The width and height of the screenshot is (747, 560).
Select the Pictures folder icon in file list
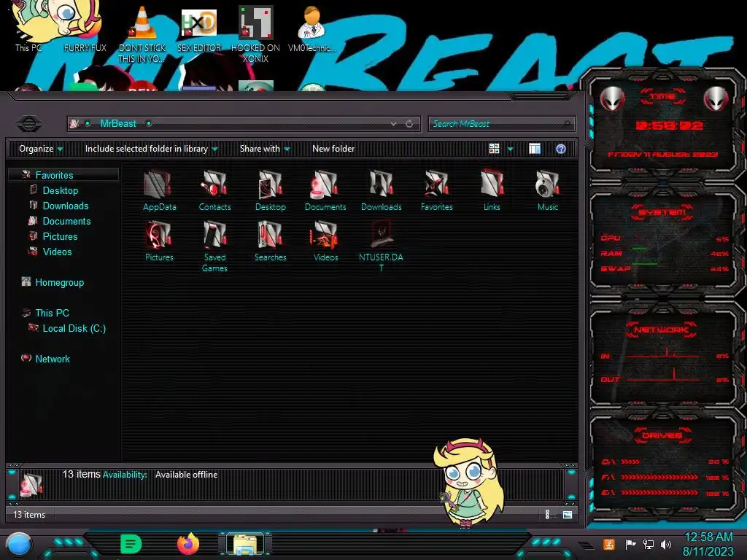(159, 241)
